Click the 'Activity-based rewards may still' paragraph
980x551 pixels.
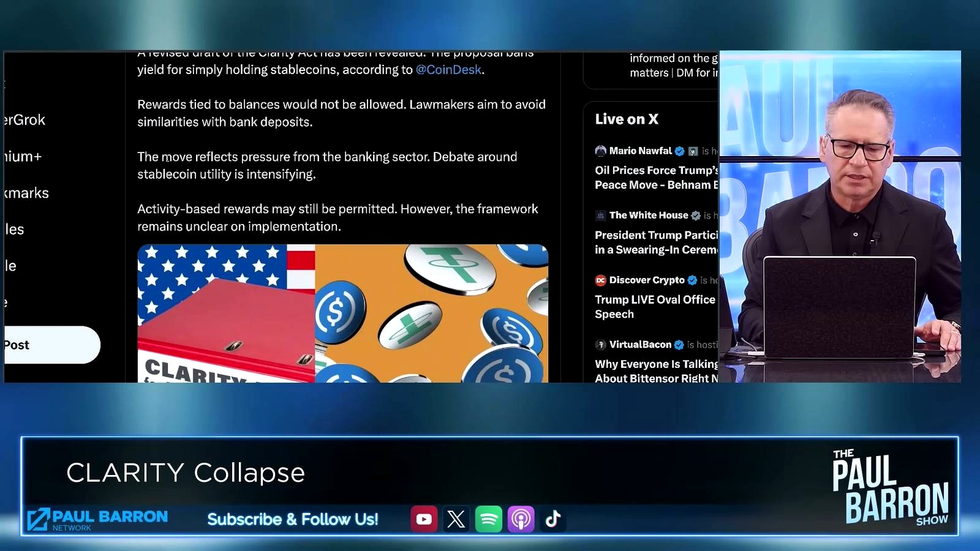337,217
